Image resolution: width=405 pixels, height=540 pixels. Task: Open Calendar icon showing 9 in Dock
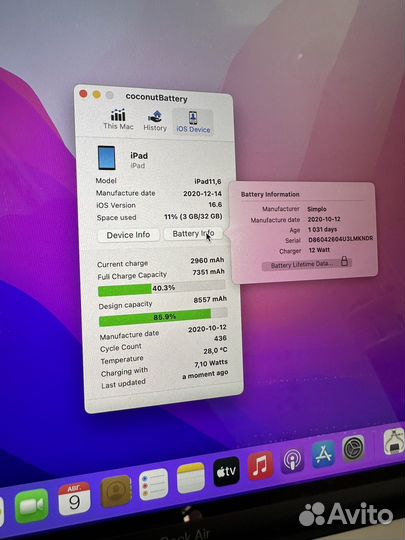click(74, 499)
